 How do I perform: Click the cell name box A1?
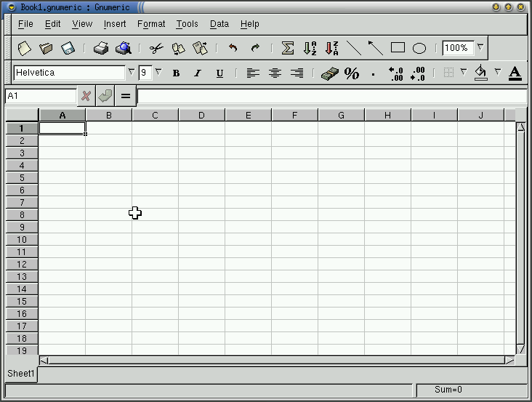(41, 96)
